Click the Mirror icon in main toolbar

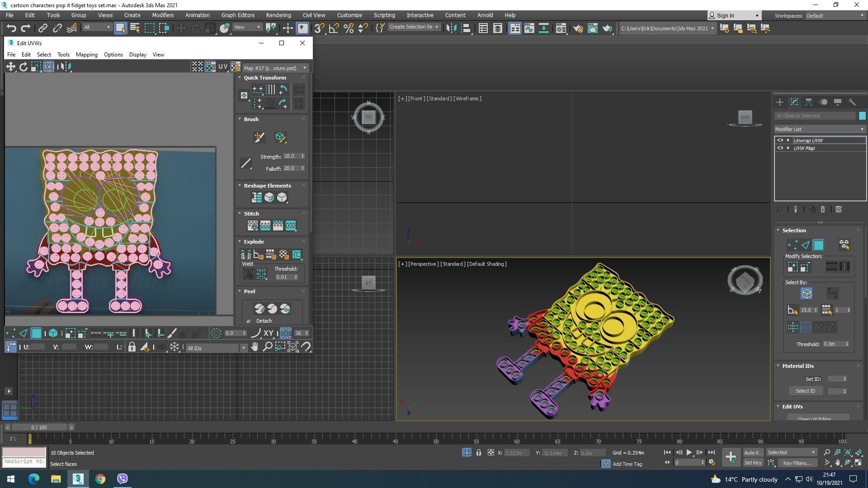pos(451,28)
